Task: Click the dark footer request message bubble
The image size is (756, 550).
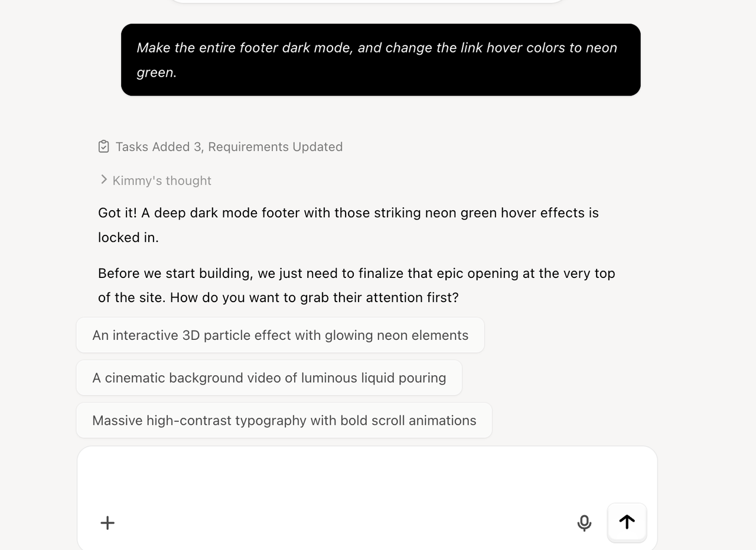Action: (380, 60)
